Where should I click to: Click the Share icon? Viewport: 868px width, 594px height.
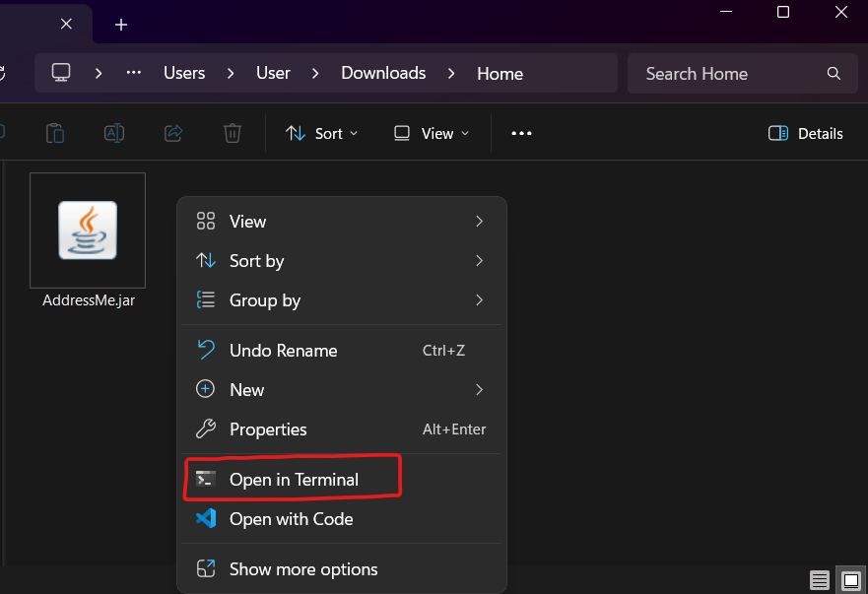click(x=172, y=133)
